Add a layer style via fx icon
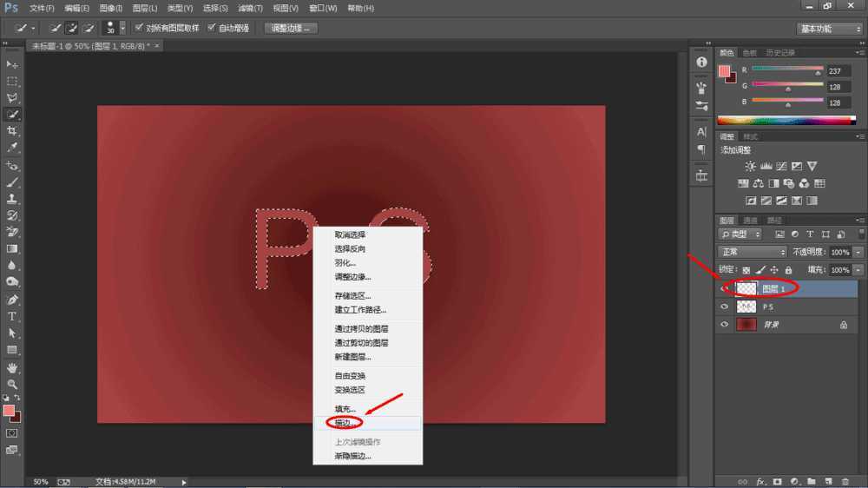The width and height of the screenshot is (868, 488). (760, 480)
